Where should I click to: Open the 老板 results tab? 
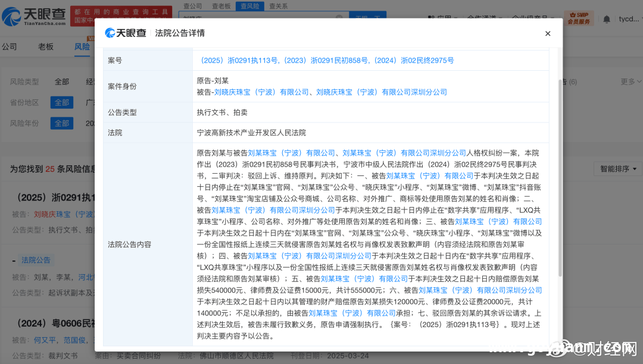45,46
